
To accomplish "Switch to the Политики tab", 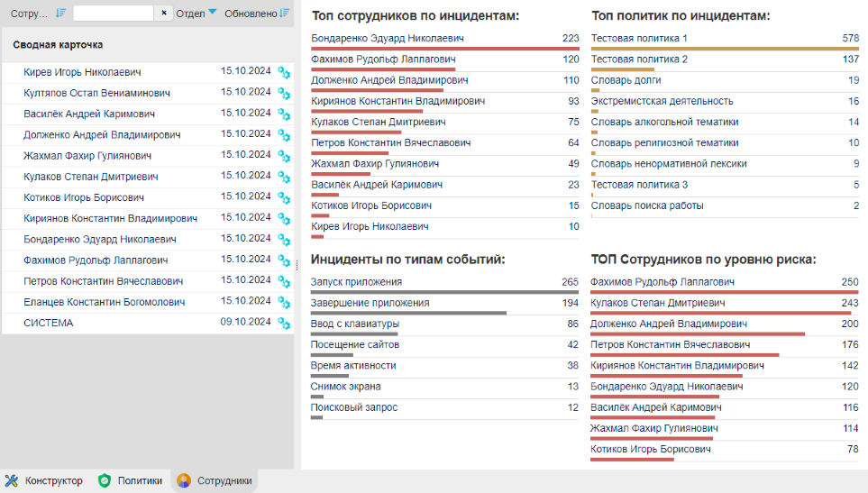I will click(130, 481).
